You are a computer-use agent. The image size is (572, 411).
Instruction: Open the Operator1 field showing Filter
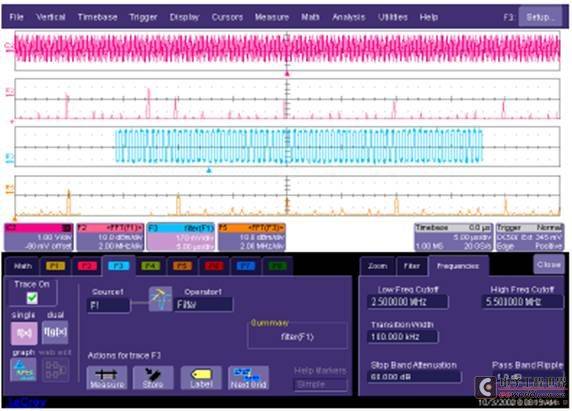click(x=204, y=304)
